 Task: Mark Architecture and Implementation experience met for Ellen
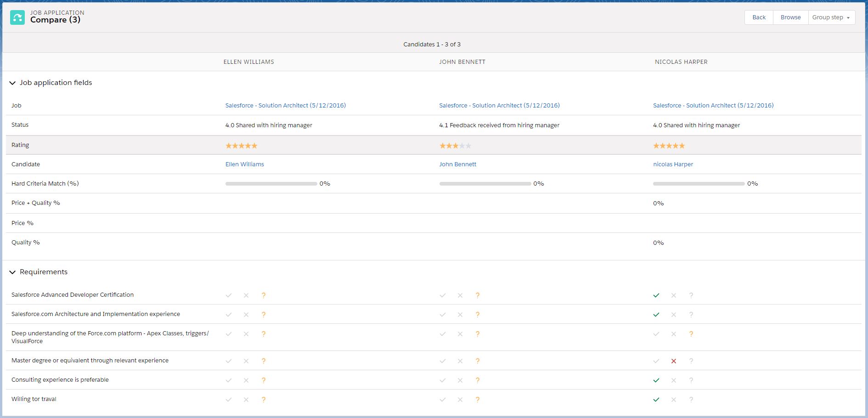click(229, 315)
